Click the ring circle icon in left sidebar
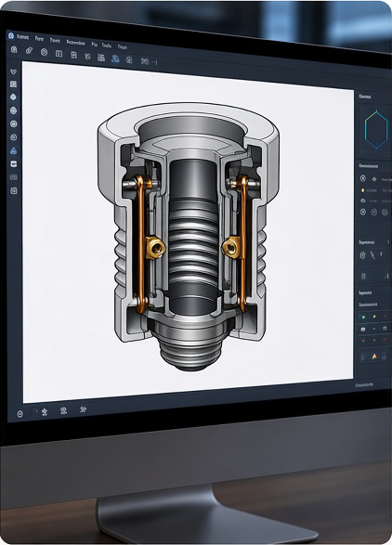 pyautogui.click(x=14, y=123)
